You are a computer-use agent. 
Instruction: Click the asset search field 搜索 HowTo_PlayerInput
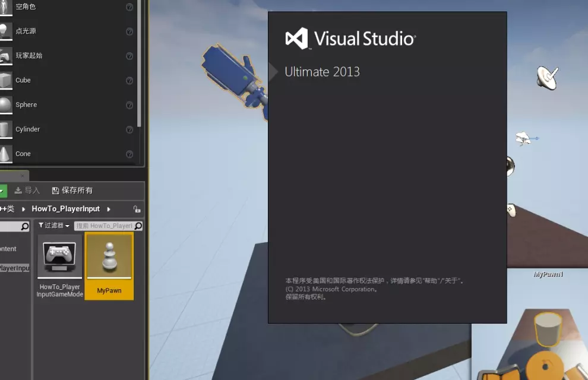[x=104, y=226]
